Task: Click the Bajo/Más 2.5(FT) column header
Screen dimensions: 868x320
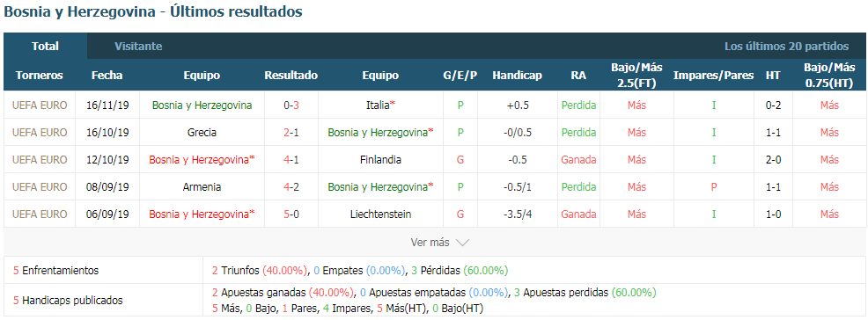Action: pyautogui.click(x=636, y=75)
